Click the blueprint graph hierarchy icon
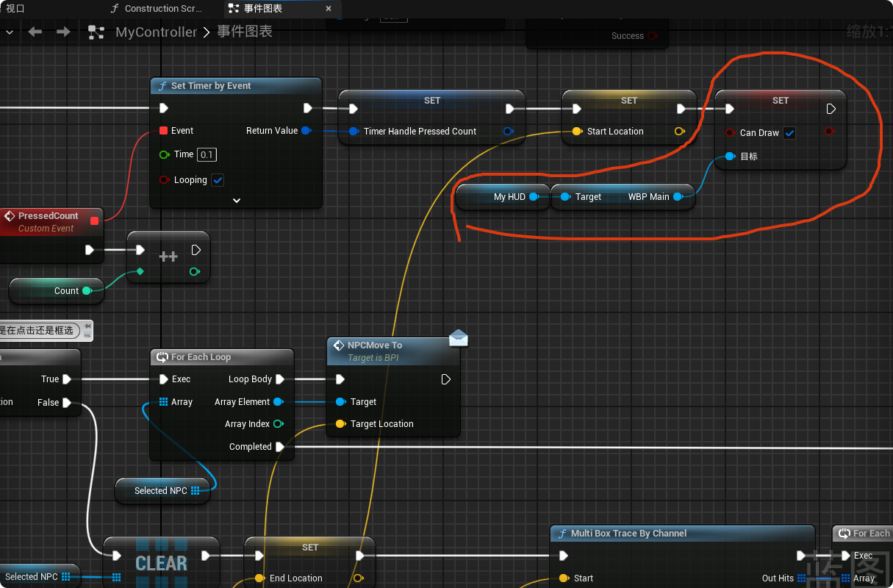The width and height of the screenshot is (893, 588). click(x=96, y=32)
